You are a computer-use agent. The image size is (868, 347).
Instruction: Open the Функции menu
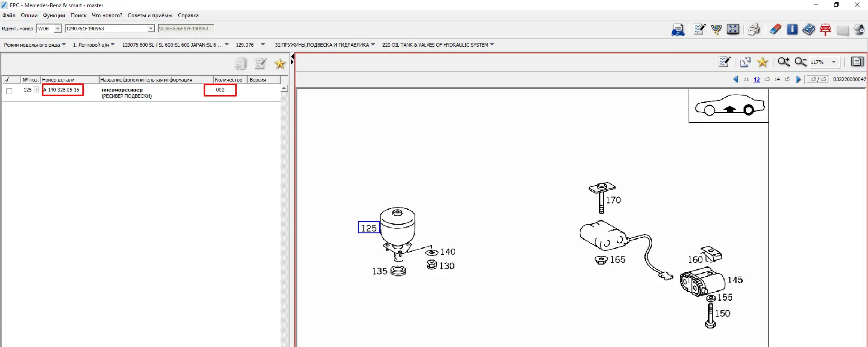click(x=54, y=15)
